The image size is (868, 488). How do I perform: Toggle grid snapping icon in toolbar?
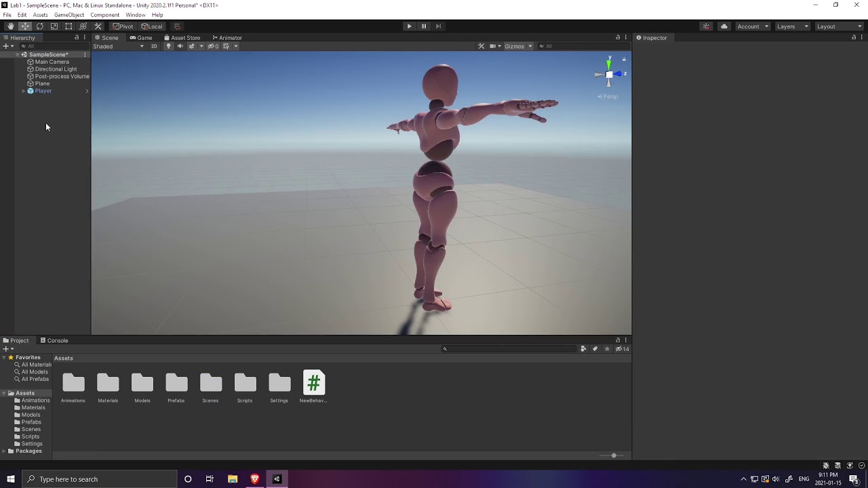177,26
